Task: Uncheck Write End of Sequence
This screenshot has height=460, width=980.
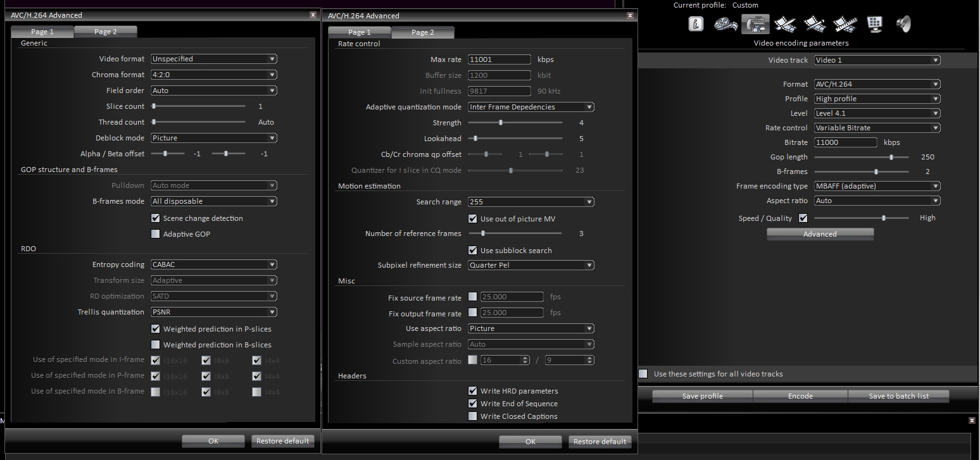Action: [473, 404]
